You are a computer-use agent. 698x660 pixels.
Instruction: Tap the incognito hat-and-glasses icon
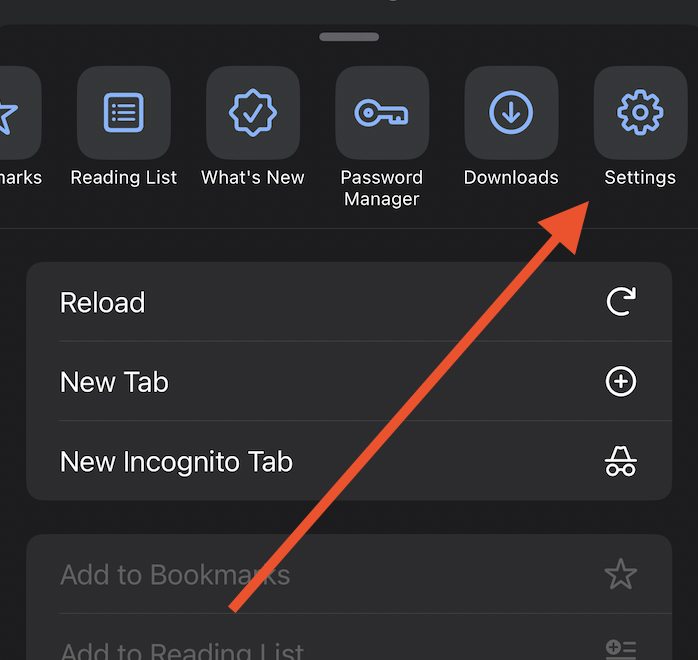621,461
